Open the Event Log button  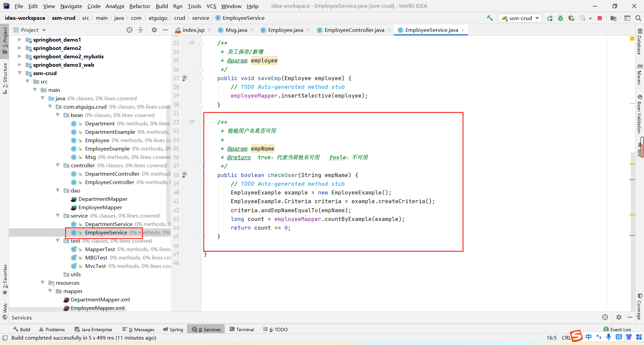[617, 330]
